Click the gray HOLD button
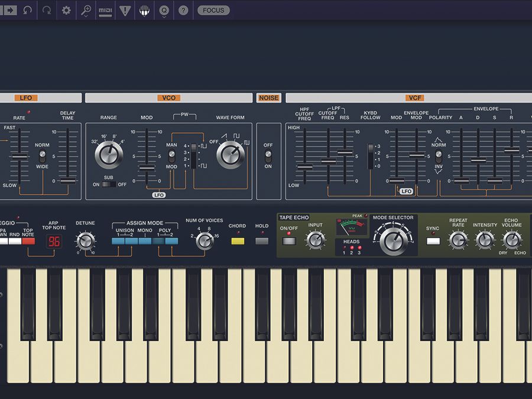 pyautogui.click(x=262, y=241)
